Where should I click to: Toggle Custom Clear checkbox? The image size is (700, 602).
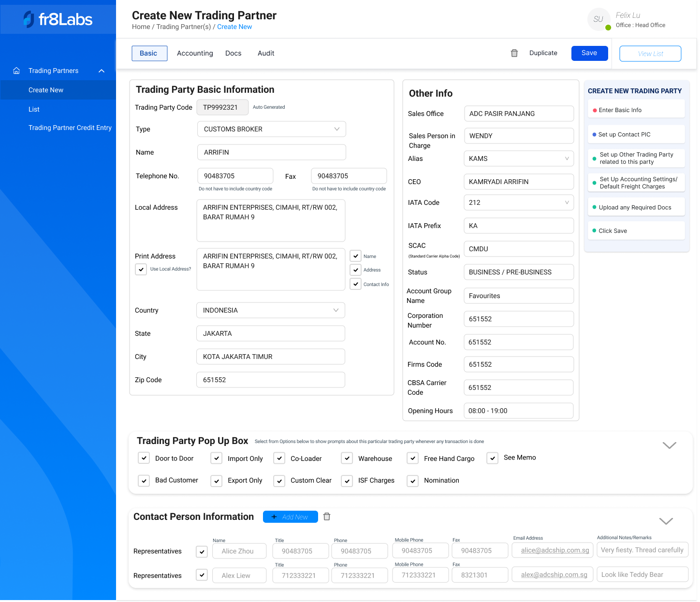279,481
